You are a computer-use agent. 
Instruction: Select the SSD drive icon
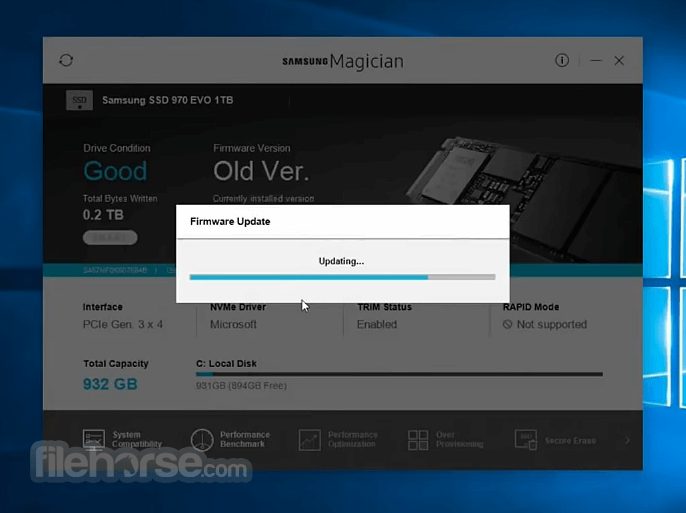point(79,100)
